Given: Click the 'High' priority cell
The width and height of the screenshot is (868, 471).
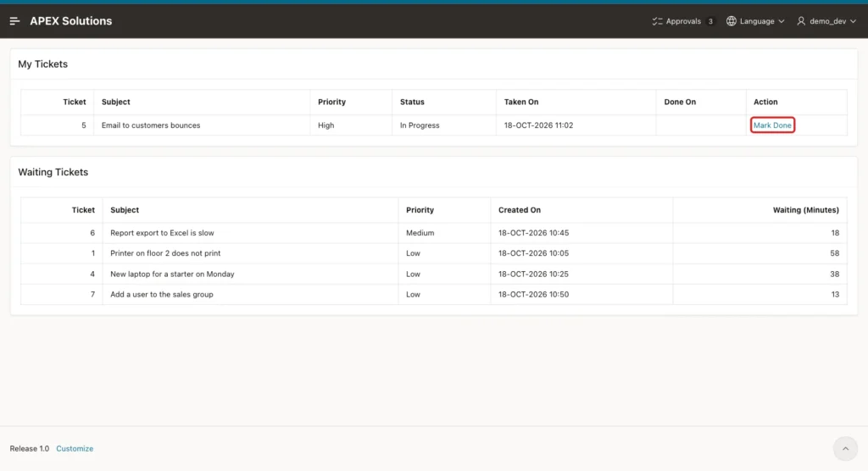Looking at the screenshot, I should (325, 125).
